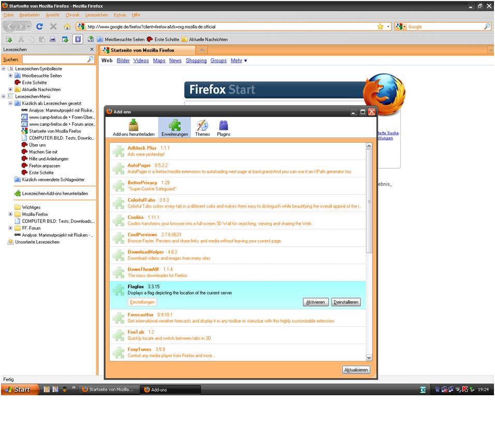Click the search magnifier in Google box
The image size is (495, 448).
click(487, 26)
